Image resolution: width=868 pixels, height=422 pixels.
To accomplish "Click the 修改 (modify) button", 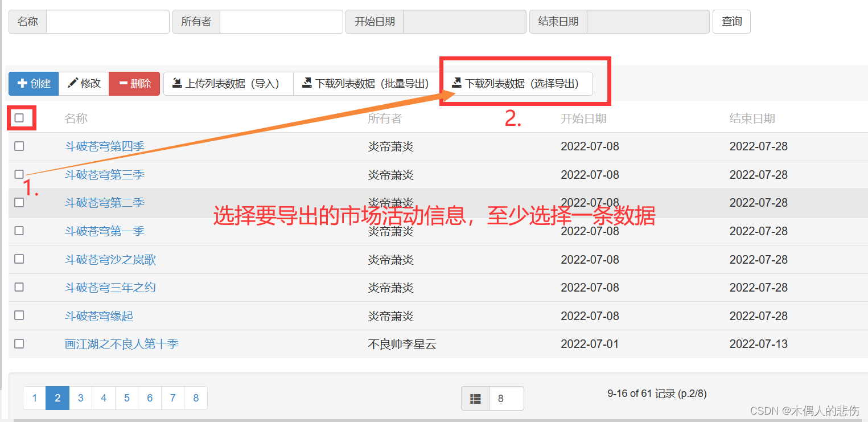I will click(84, 84).
